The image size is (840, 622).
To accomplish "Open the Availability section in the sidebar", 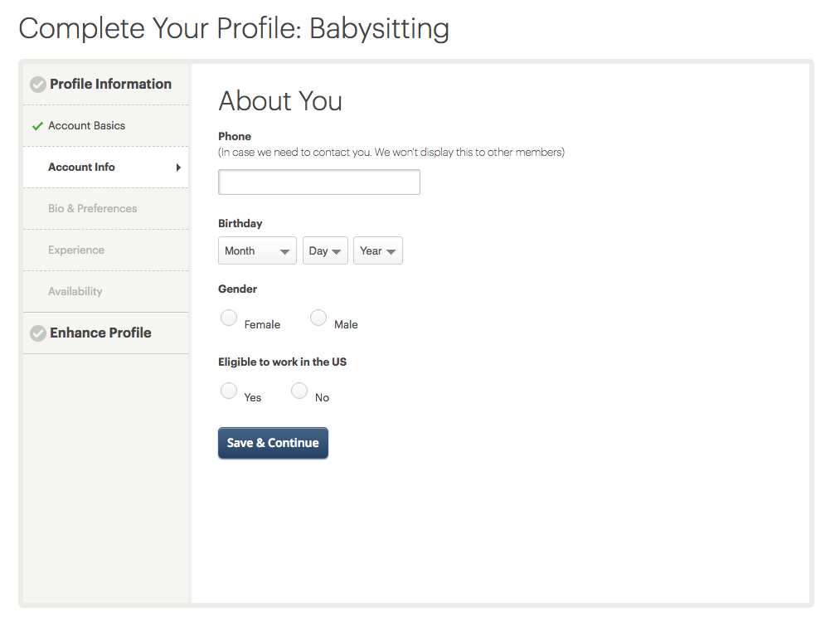I will [75, 292].
